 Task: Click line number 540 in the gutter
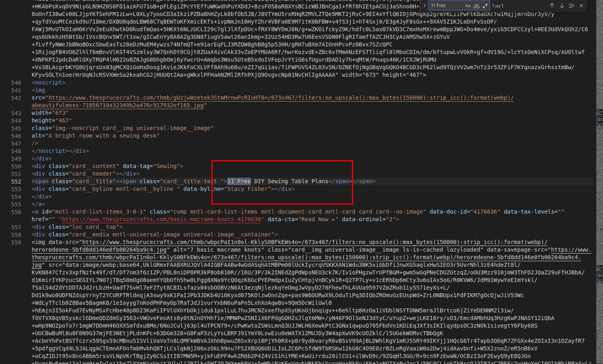coord(16,83)
